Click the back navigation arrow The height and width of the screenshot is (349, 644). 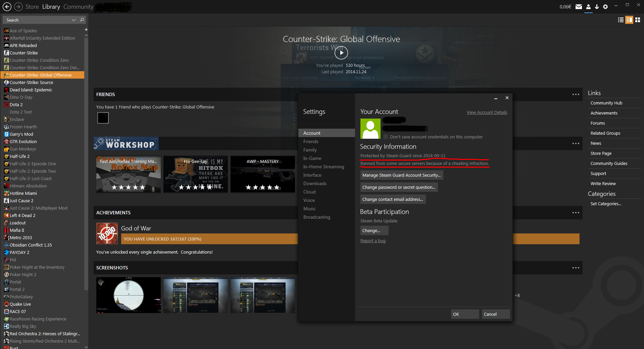click(7, 7)
